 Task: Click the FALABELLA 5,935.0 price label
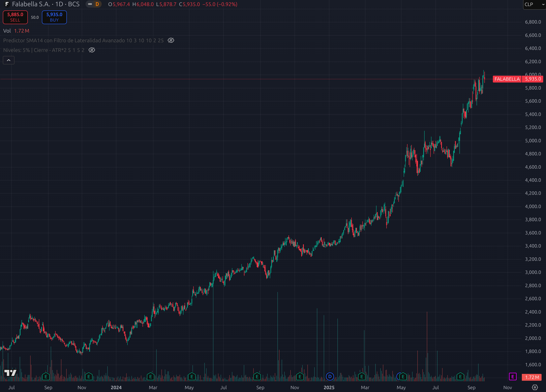click(x=518, y=79)
